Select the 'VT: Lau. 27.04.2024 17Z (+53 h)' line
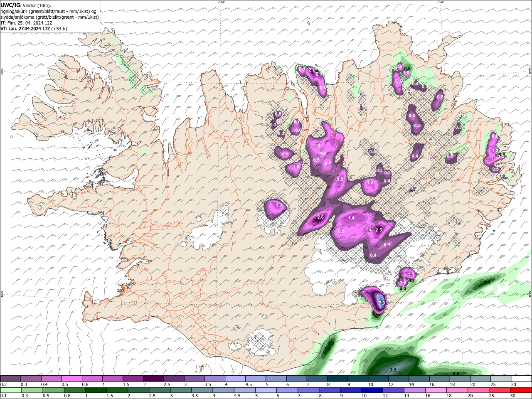The width and height of the screenshot is (532, 399). pyautogui.click(x=34, y=29)
